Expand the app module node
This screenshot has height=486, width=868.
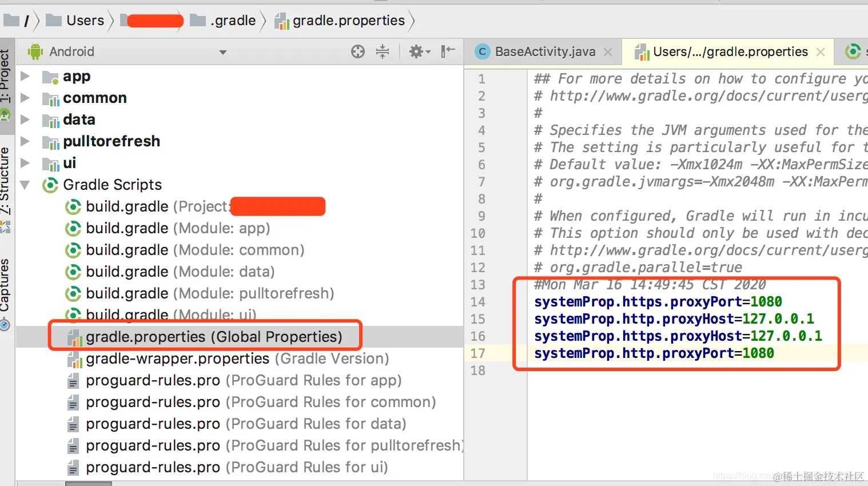[x=24, y=76]
